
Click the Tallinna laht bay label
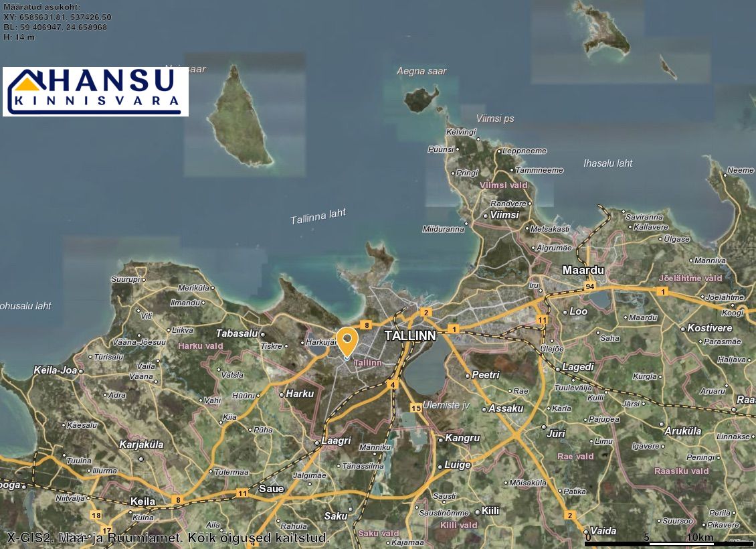pos(318,217)
